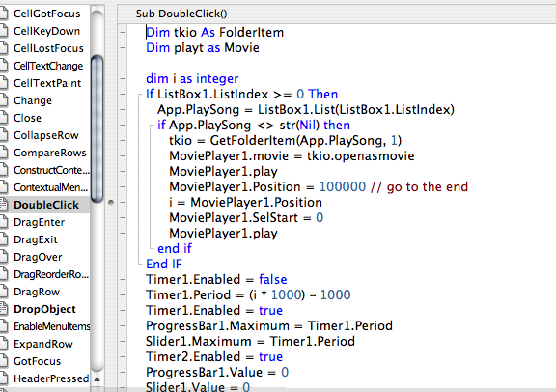Toggle breakpoint dash beside Timer1.Enabled = false

(123, 279)
